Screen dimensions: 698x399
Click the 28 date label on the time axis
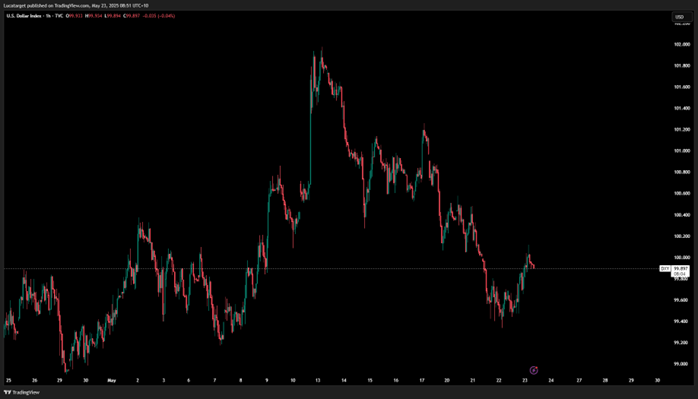pos(605,381)
